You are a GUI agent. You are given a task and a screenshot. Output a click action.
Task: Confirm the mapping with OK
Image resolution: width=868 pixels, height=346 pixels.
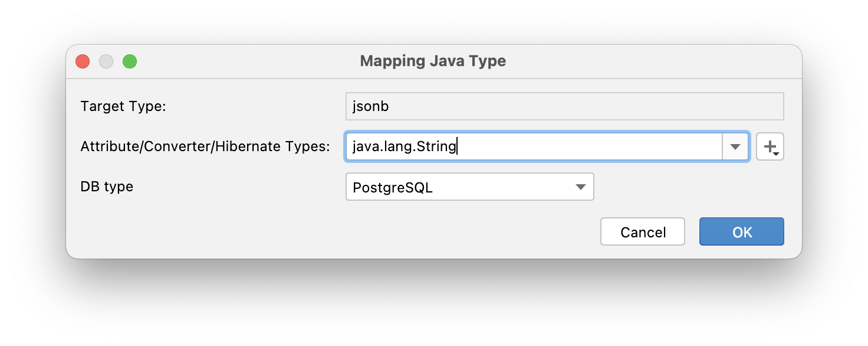pyautogui.click(x=741, y=231)
